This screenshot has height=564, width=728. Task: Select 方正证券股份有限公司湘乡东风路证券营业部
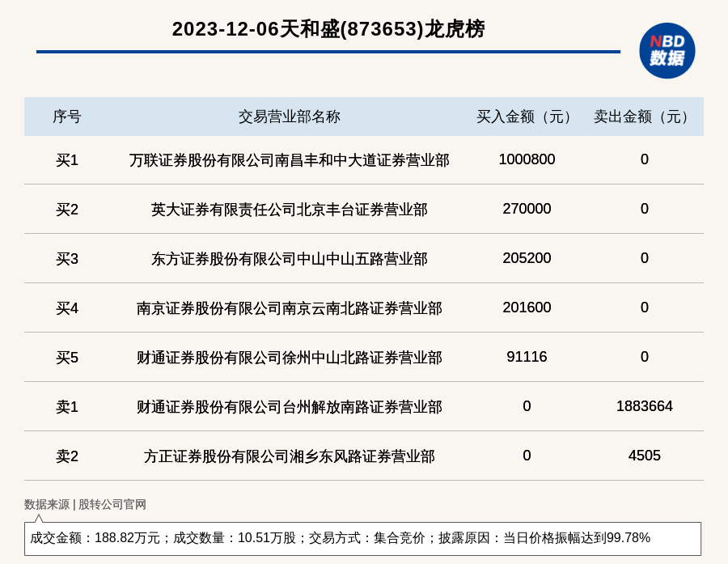290,456
